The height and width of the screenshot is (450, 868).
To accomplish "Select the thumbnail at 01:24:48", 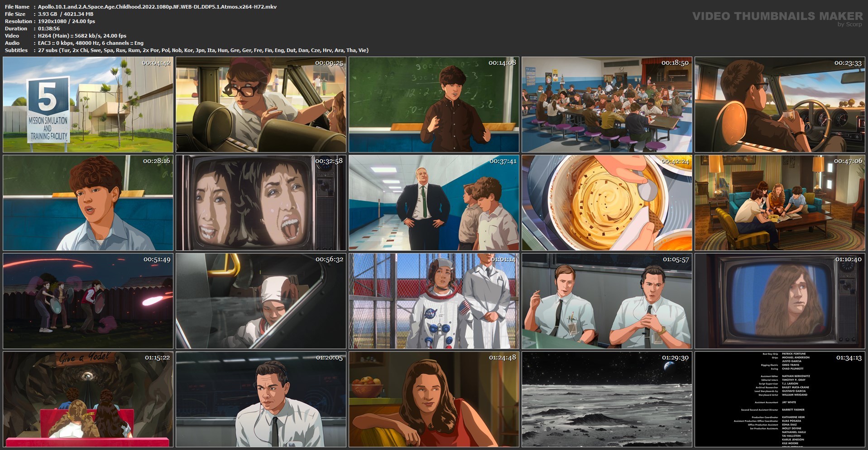I will pos(434,399).
